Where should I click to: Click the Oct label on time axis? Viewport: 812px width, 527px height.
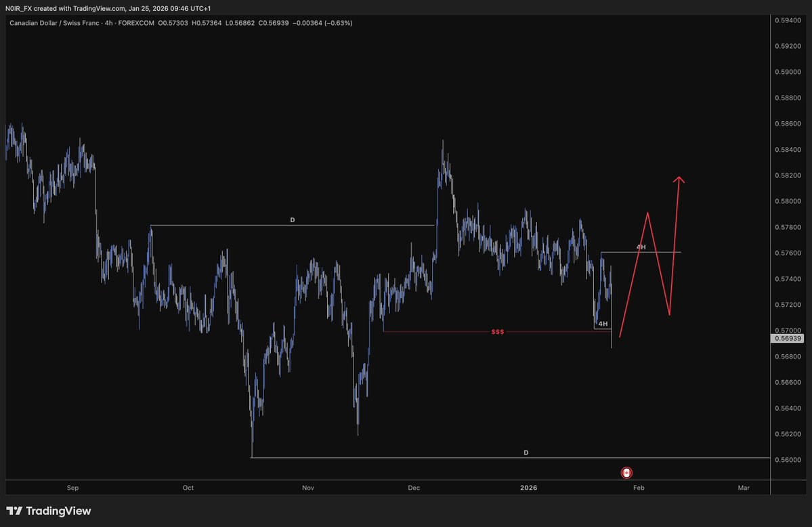pos(188,488)
